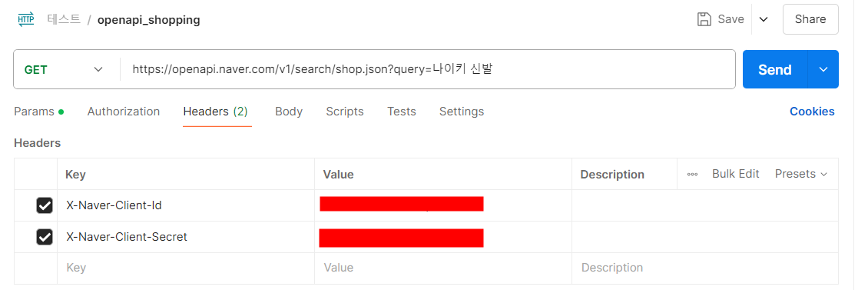Open the Tests tab
Viewport: 868px width, 290px height.
(401, 112)
